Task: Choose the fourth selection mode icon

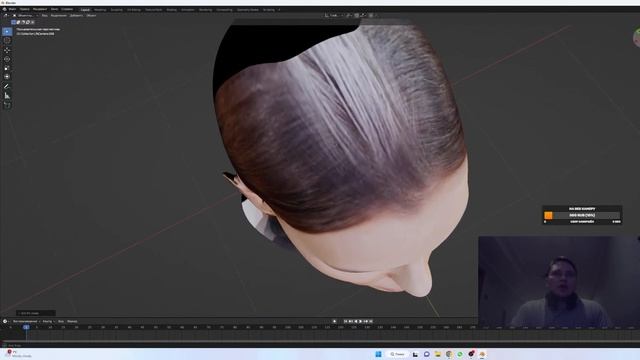Action: [28, 22]
